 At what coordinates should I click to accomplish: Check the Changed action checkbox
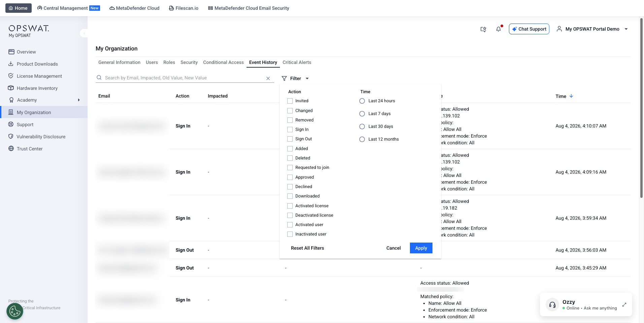pos(290,111)
